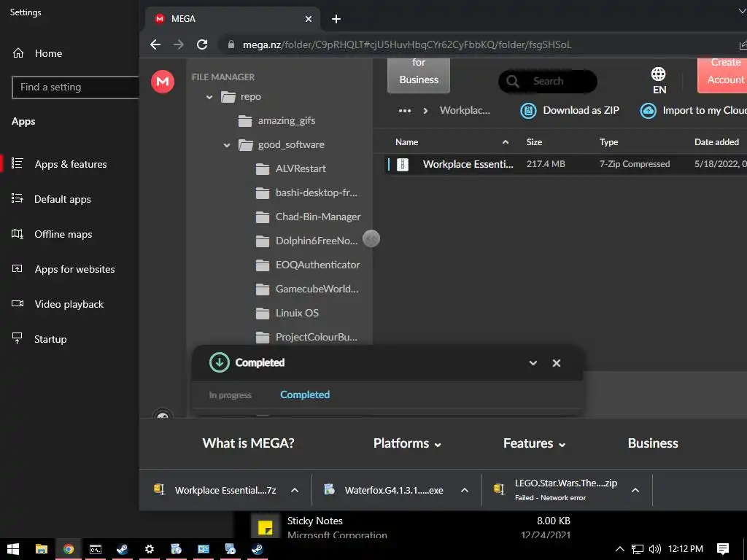Sort file list by Size column

(x=534, y=142)
